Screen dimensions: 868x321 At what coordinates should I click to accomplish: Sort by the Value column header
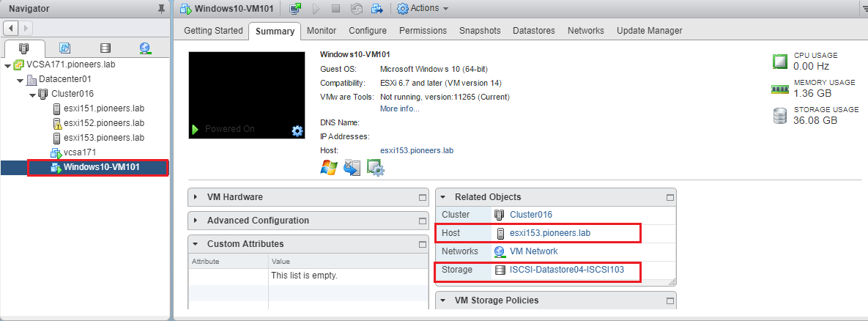click(348, 261)
